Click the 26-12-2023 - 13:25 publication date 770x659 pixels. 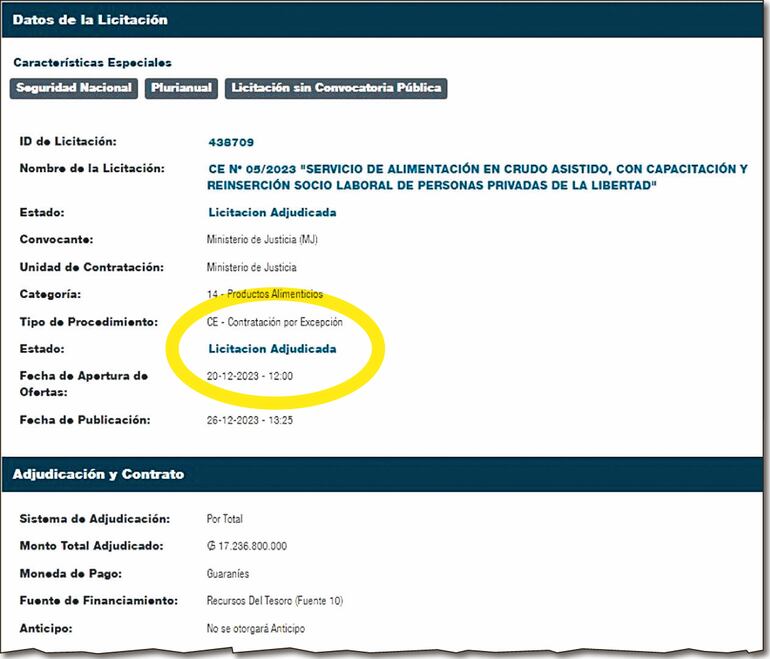coord(250,420)
